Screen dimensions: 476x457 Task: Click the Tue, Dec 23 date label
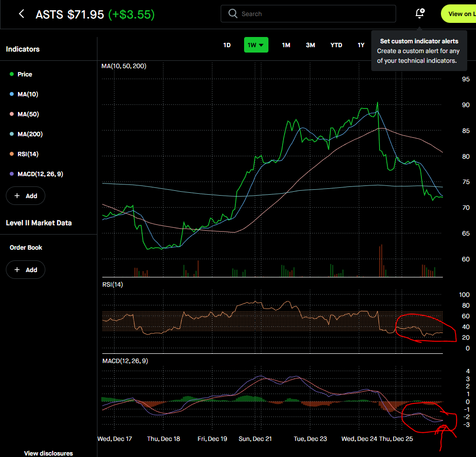(310, 439)
